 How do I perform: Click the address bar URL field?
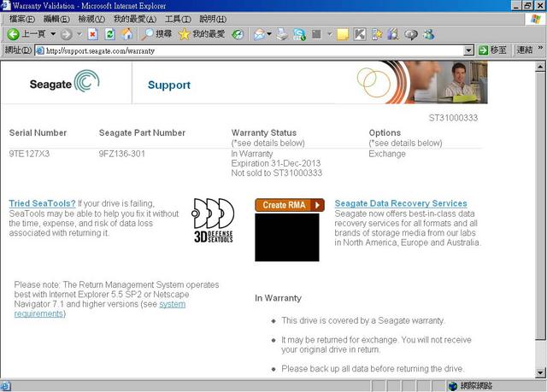tap(250, 51)
